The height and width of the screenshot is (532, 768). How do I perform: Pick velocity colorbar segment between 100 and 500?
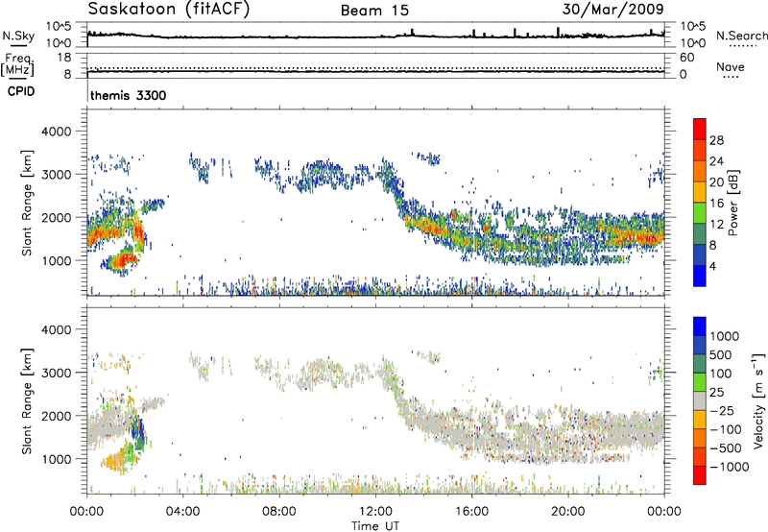[700, 364]
